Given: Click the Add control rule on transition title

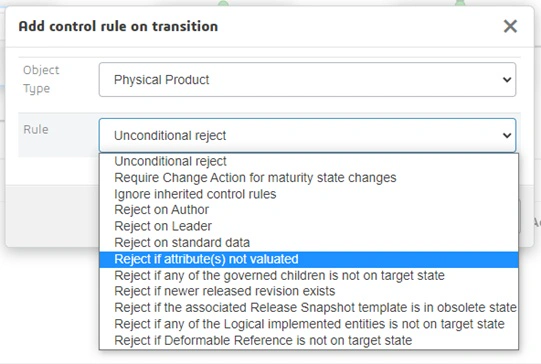Looking at the screenshot, I should pos(118,26).
